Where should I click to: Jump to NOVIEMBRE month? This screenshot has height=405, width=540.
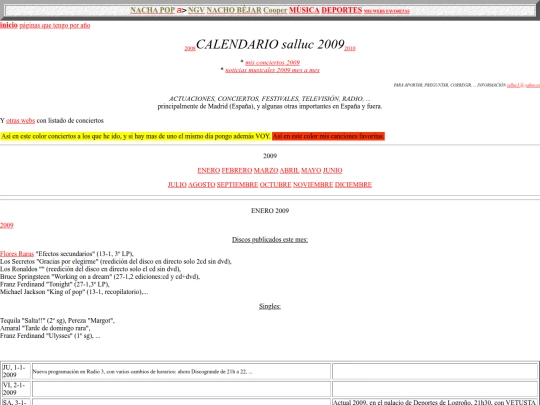point(313,185)
